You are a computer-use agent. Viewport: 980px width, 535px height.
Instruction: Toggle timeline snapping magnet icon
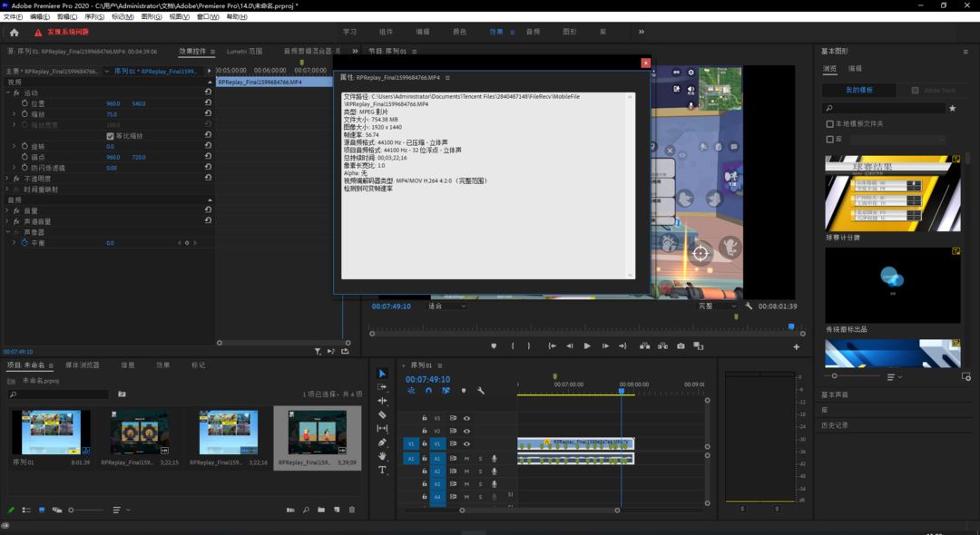click(x=428, y=391)
